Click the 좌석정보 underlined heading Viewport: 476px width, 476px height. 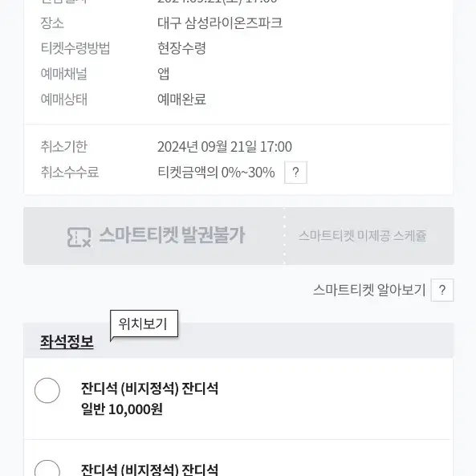coord(67,342)
